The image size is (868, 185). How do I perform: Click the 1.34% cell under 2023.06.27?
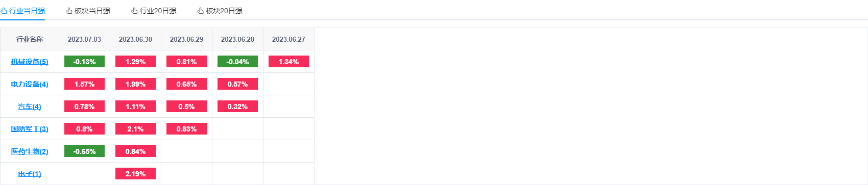(288, 62)
